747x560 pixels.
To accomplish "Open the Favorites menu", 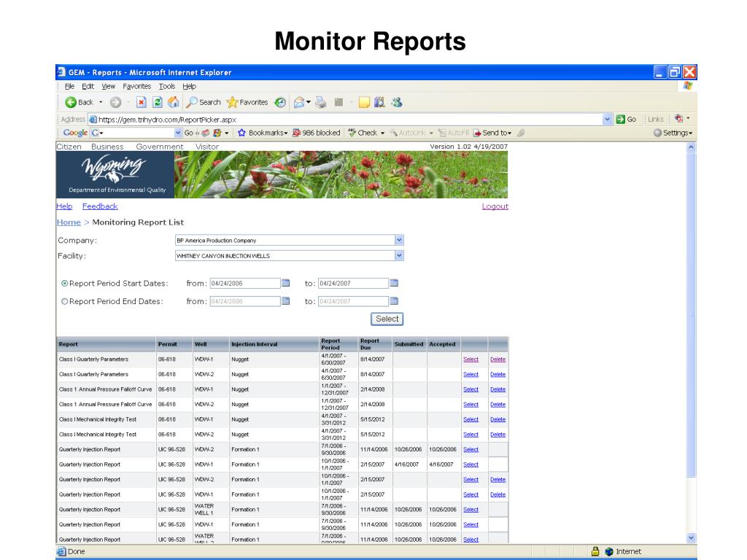I will [136, 86].
